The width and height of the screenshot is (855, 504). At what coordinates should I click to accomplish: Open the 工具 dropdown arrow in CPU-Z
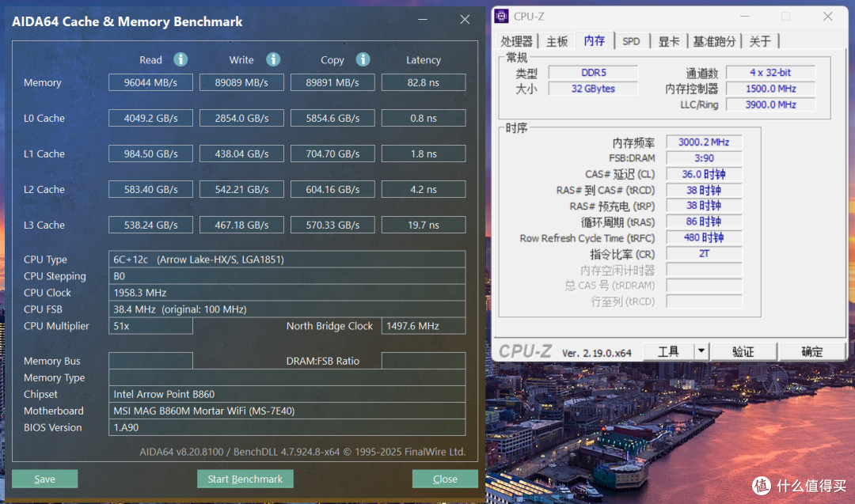tap(701, 351)
